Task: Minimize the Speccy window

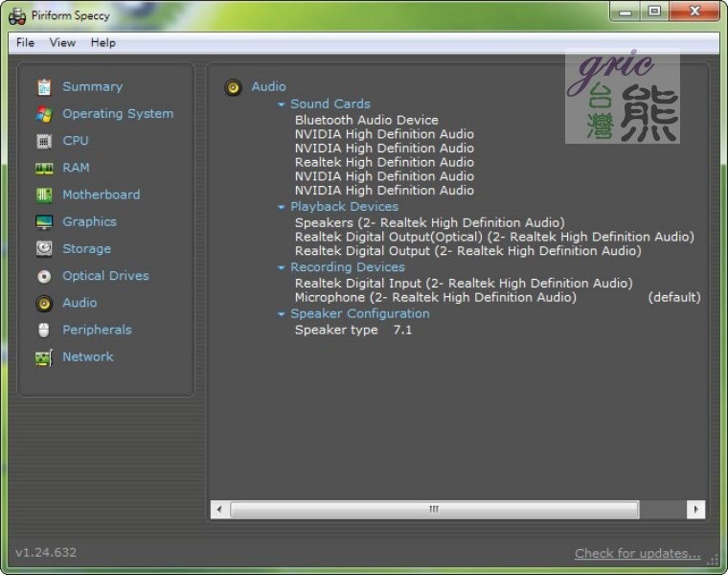Action: point(625,12)
